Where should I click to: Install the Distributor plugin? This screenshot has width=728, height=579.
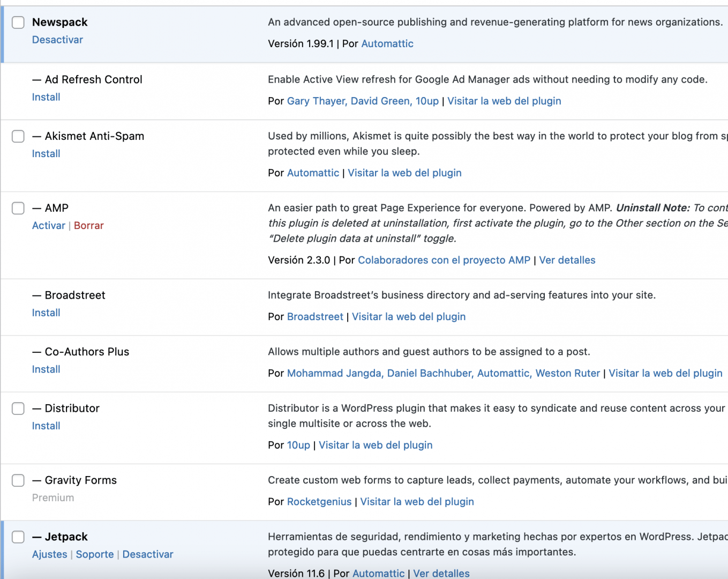coord(46,426)
